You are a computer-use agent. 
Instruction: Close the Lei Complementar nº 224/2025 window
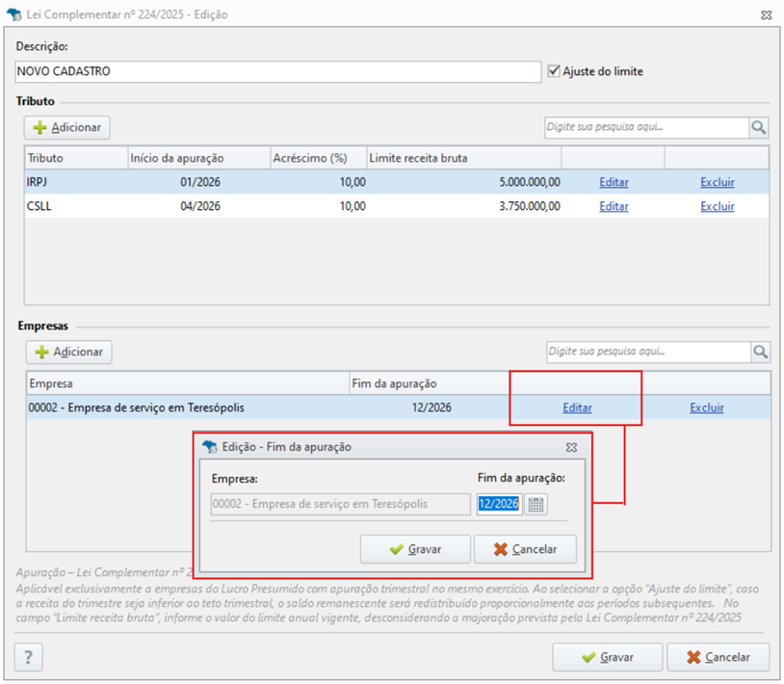point(767,15)
